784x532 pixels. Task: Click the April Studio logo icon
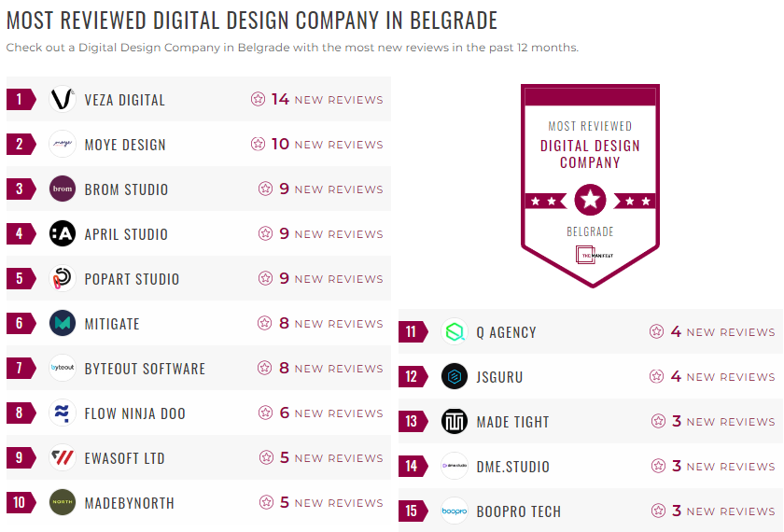pos(63,234)
